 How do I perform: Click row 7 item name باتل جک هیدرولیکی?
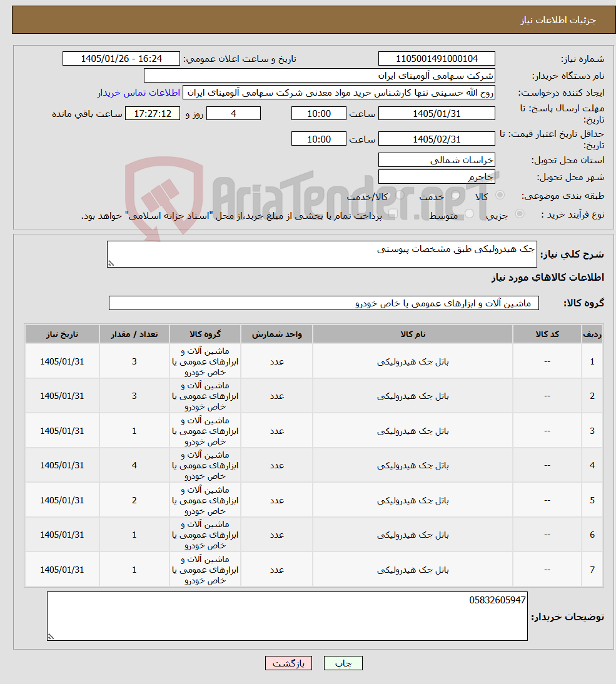(413, 570)
